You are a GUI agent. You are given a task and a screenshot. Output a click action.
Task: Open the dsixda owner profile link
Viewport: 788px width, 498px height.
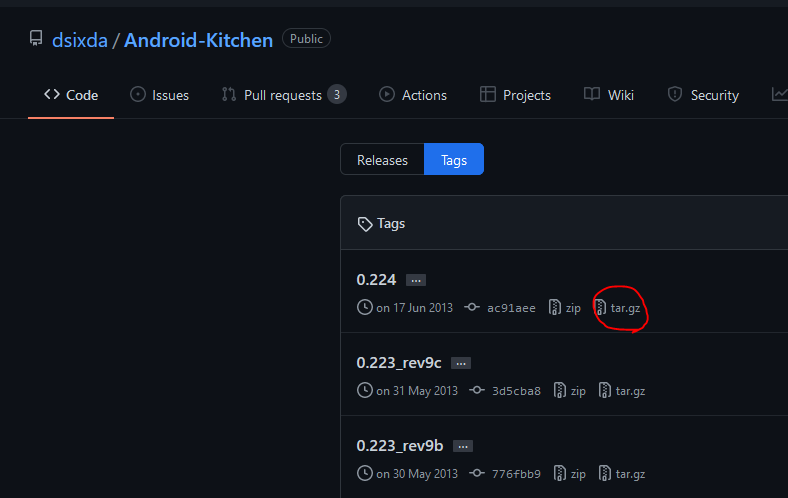pos(79,40)
